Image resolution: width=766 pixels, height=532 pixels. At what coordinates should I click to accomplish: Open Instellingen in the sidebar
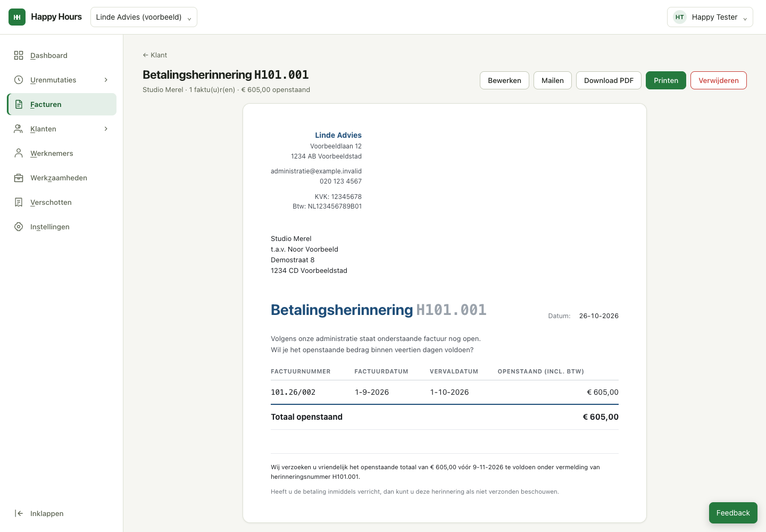(x=62, y=227)
